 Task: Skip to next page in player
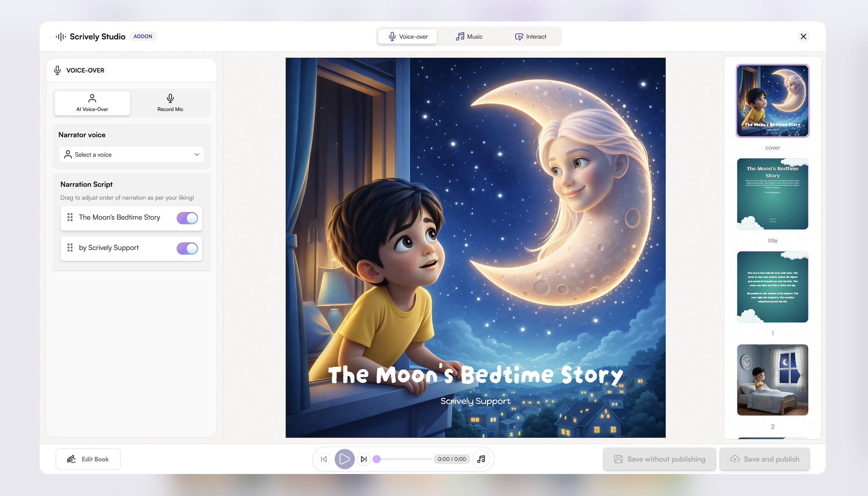click(x=364, y=459)
